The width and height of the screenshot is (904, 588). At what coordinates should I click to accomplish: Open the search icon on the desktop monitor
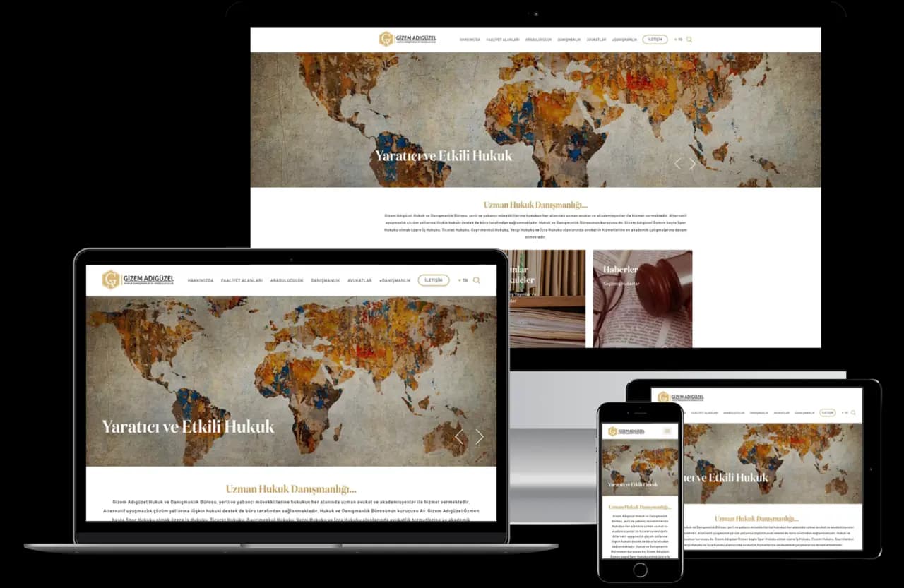(x=689, y=40)
